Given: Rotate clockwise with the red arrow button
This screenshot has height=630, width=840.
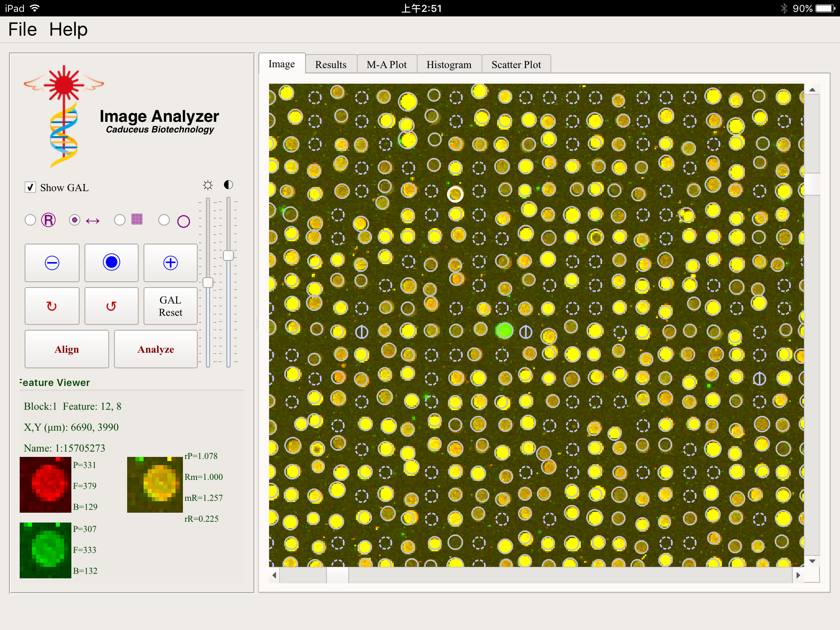Looking at the screenshot, I should (x=52, y=306).
